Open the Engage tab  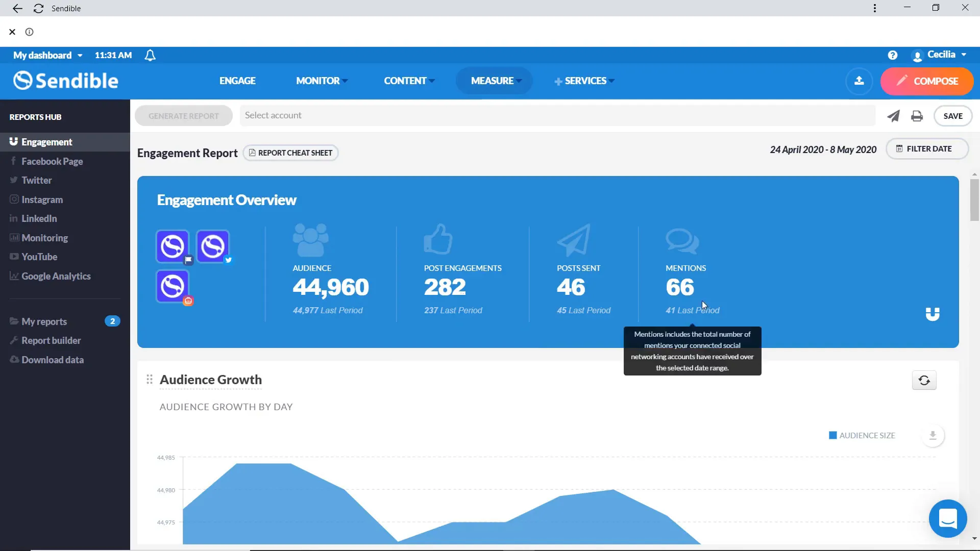click(237, 81)
